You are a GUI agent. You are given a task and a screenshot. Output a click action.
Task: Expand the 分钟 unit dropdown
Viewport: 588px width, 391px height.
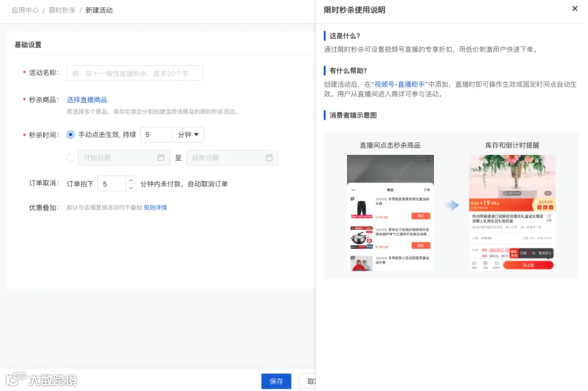click(188, 135)
